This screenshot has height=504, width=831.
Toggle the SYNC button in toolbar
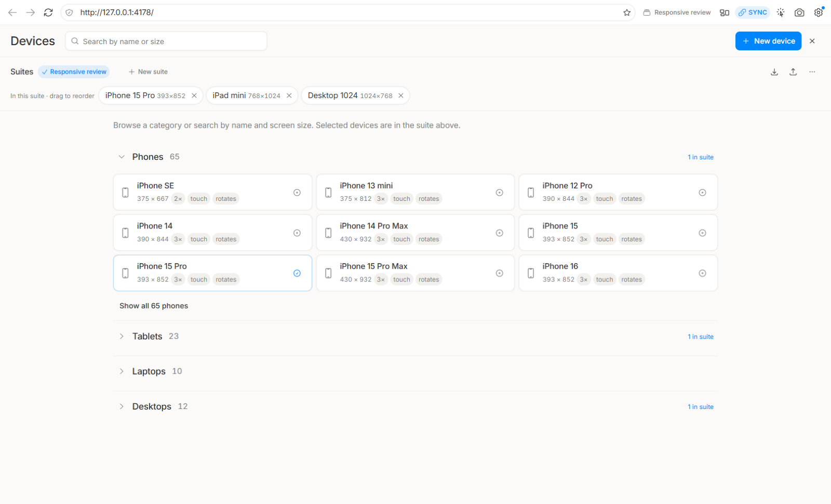click(x=753, y=12)
